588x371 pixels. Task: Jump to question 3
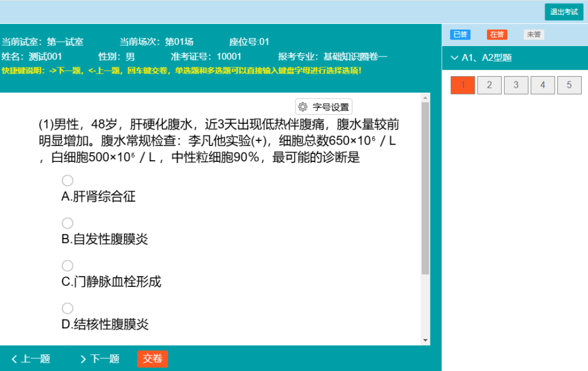click(x=516, y=85)
